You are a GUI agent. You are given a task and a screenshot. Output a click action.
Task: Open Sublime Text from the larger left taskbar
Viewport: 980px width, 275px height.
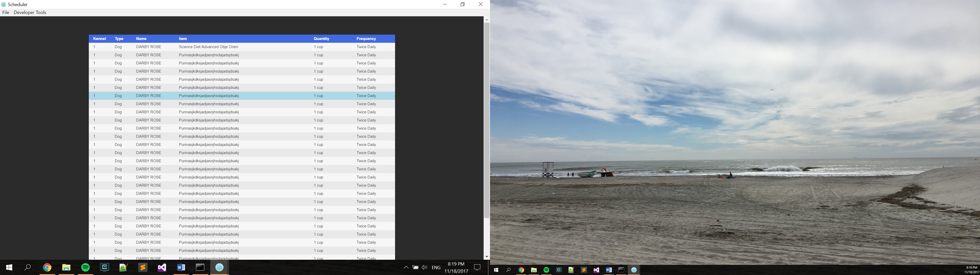(143, 267)
